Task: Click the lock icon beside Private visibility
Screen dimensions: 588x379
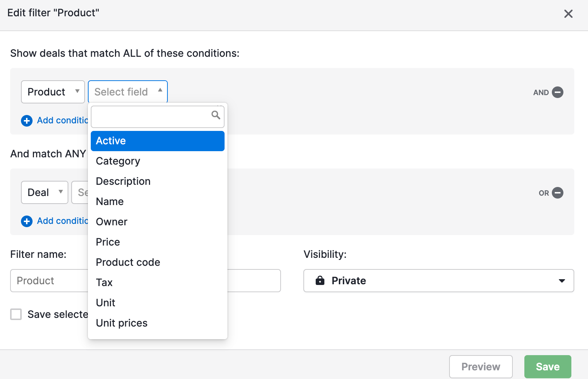Action: point(320,280)
